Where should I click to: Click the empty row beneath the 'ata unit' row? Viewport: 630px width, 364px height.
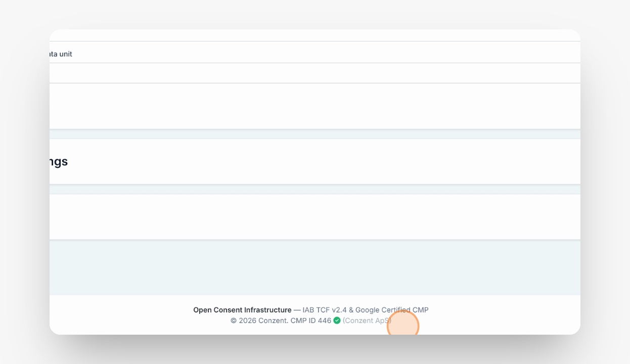click(x=315, y=73)
